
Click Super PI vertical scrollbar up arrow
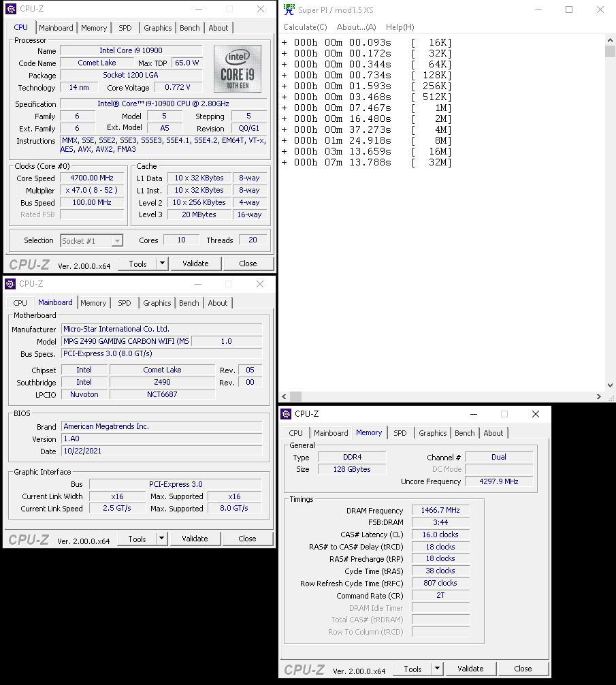(610, 39)
